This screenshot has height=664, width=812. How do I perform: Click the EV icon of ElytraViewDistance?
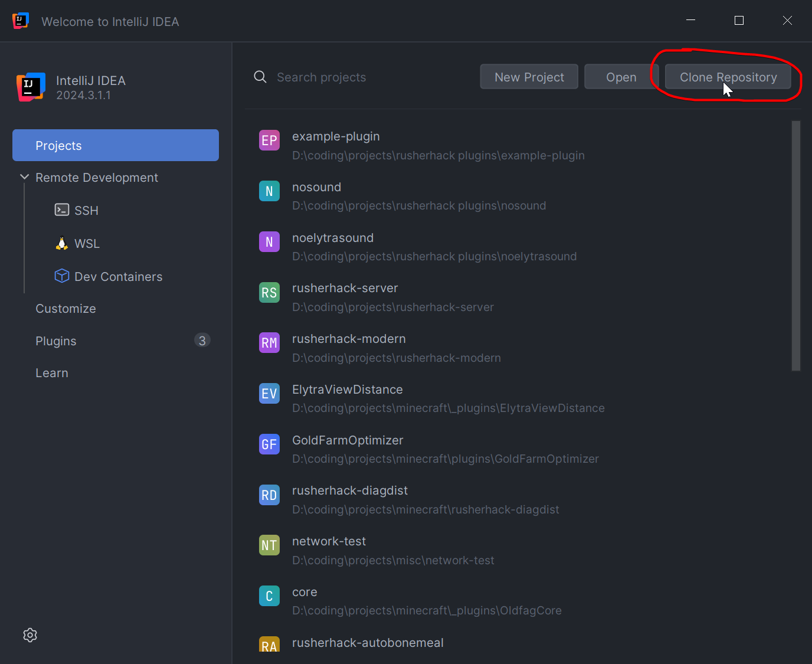(269, 394)
